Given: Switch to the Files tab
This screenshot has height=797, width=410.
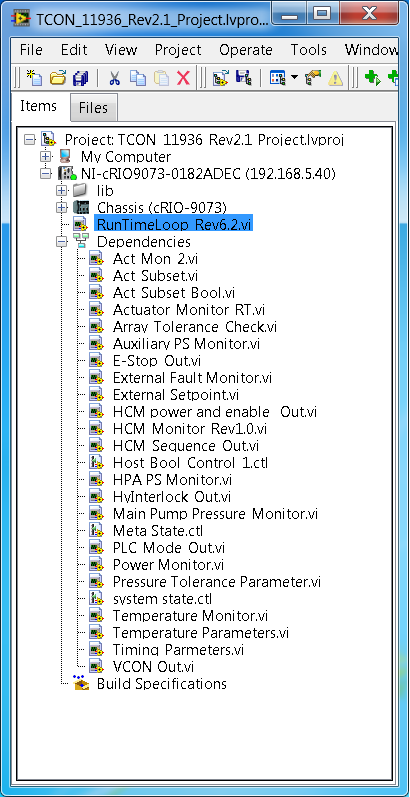Looking at the screenshot, I should [x=93, y=108].
